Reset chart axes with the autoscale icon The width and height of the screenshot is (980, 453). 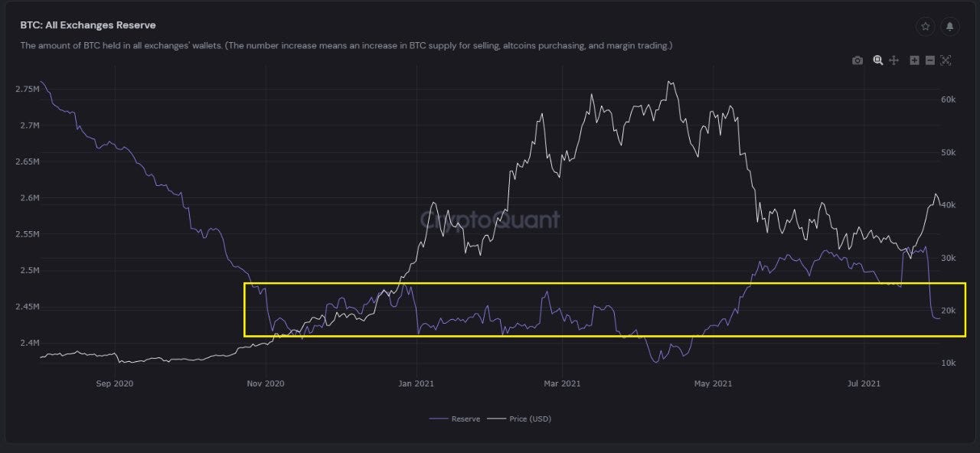(x=946, y=60)
